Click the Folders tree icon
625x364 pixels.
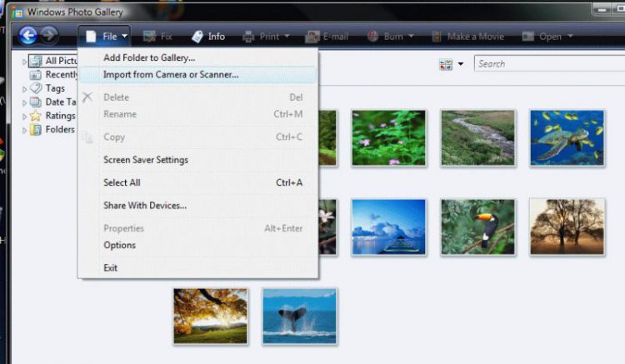(x=36, y=129)
